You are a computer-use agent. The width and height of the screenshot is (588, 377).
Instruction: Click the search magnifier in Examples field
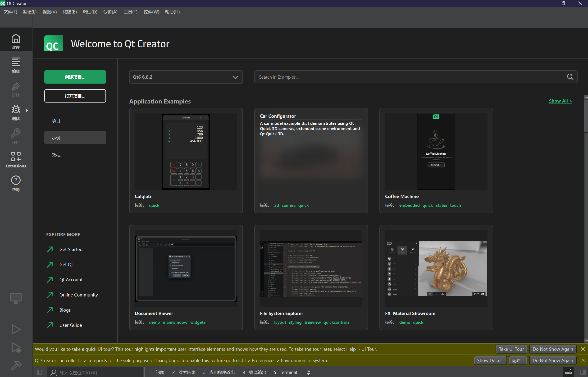click(x=570, y=77)
